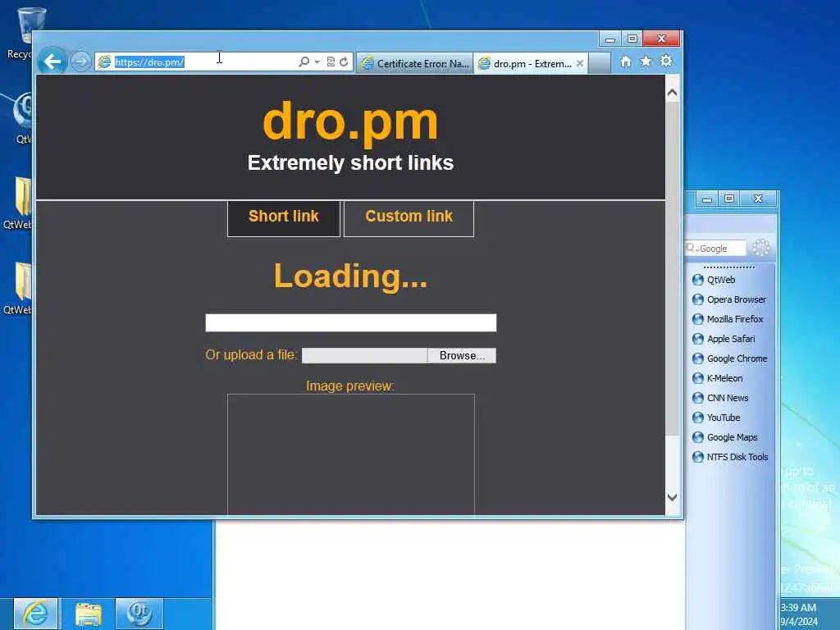Open favorites star icon
This screenshot has width=840, height=630.
[646, 61]
